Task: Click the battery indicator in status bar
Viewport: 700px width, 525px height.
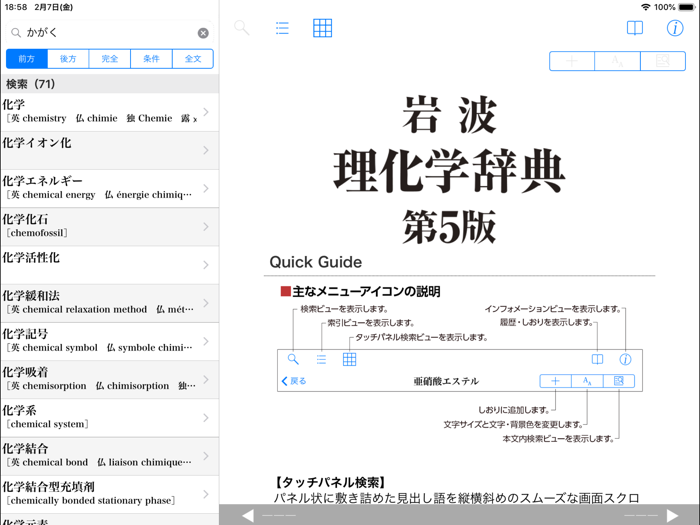Action: [687, 7]
